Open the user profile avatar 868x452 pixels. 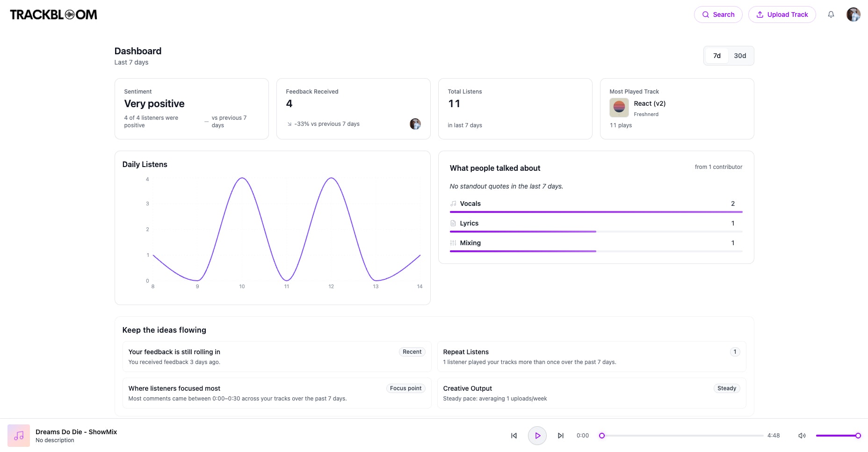854,15
